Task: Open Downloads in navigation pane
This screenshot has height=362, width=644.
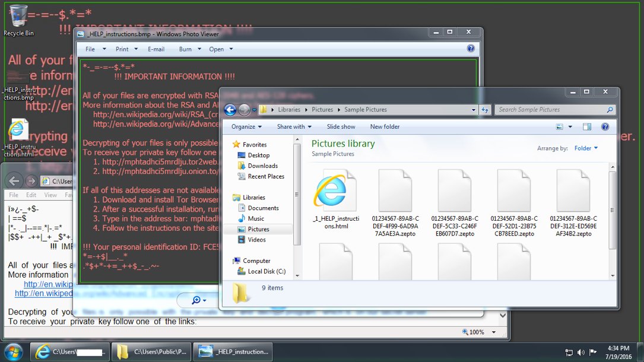Action: click(x=258, y=166)
